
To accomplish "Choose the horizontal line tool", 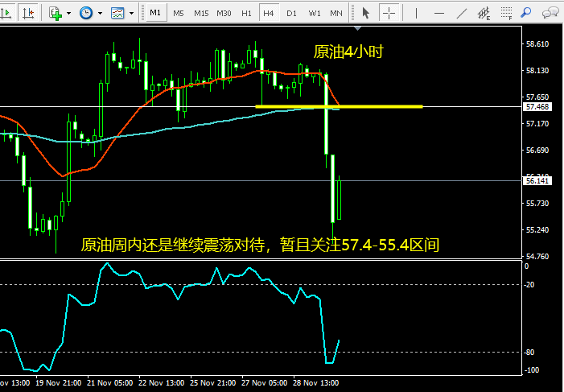I will point(438,14).
